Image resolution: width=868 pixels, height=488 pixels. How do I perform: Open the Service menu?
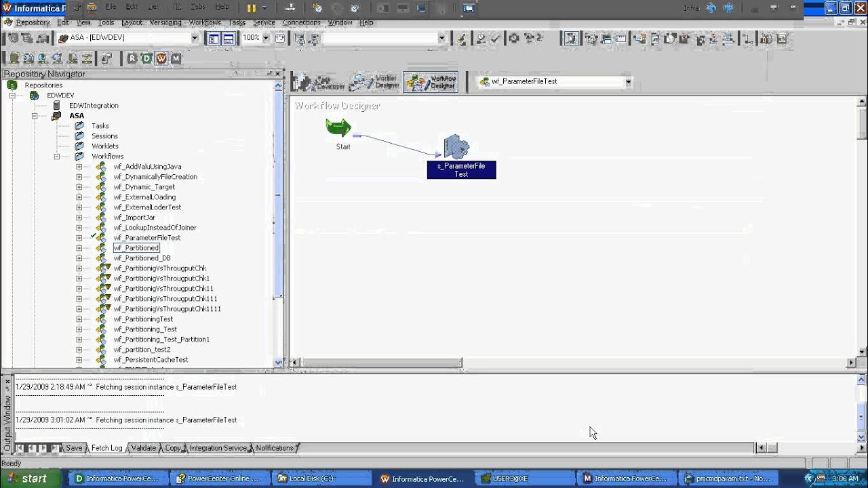pos(264,22)
